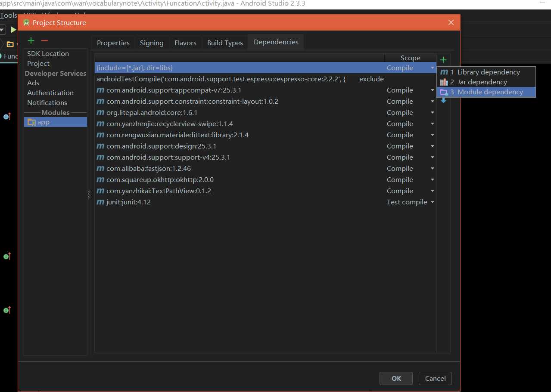Select Notifications under Developer Services

tap(47, 103)
